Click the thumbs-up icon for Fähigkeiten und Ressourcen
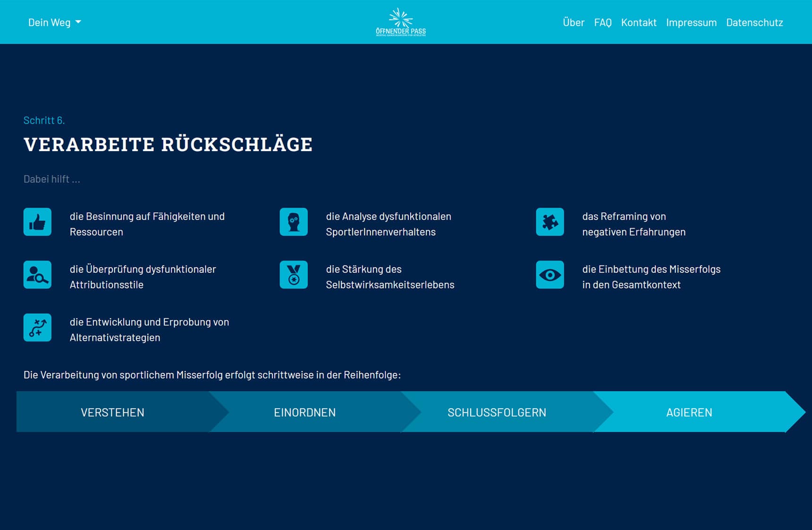The image size is (812, 530). (37, 222)
